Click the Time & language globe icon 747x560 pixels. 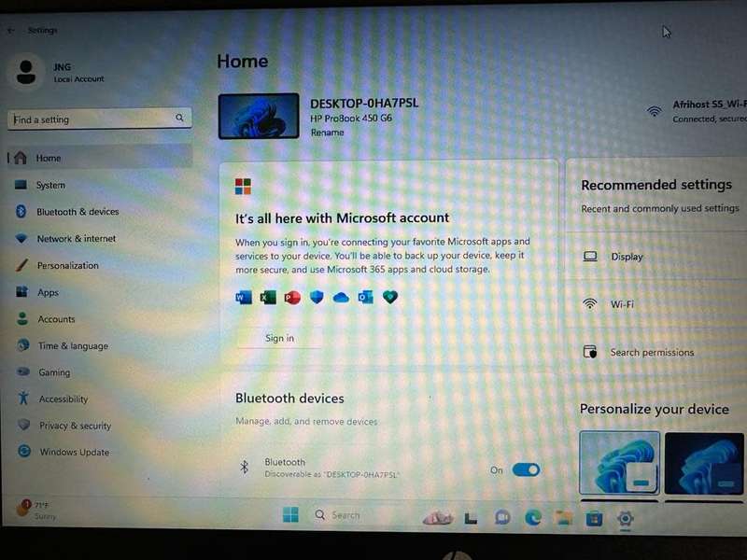[x=22, y=344]
